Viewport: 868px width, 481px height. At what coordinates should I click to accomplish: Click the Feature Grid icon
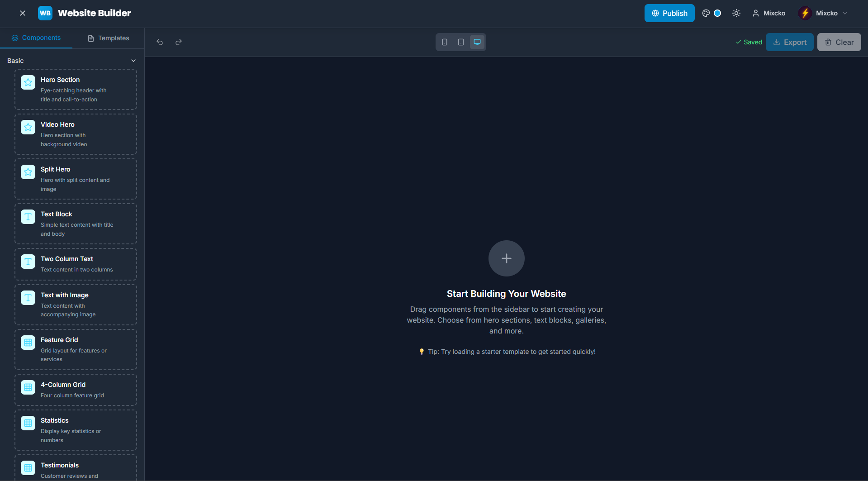tap(28, 343)
